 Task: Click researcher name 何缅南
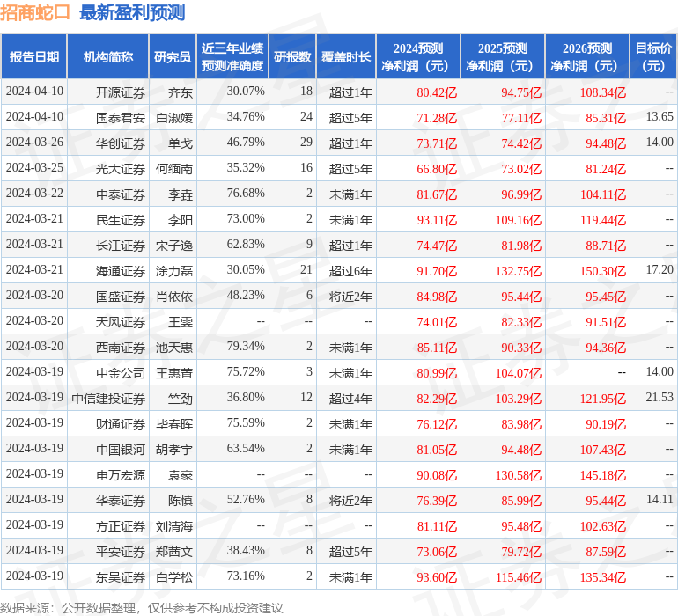[x=174, y=169]
